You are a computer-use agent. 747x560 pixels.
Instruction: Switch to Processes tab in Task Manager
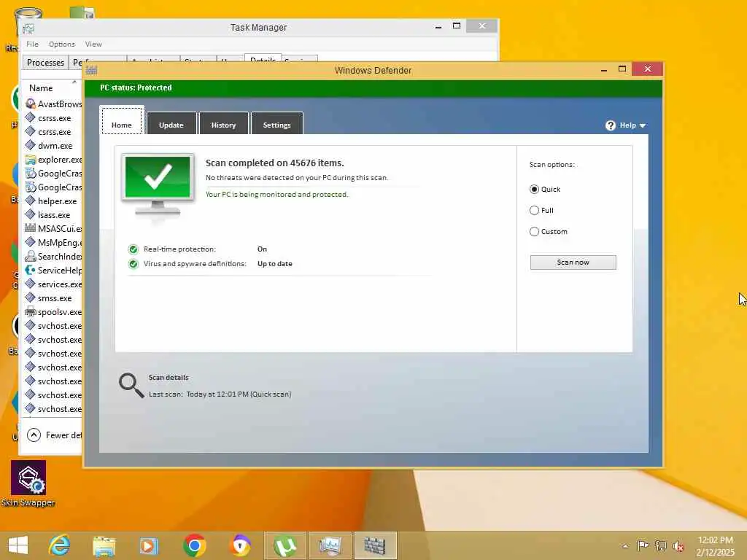pyautogui.click(x=45, y=63)
